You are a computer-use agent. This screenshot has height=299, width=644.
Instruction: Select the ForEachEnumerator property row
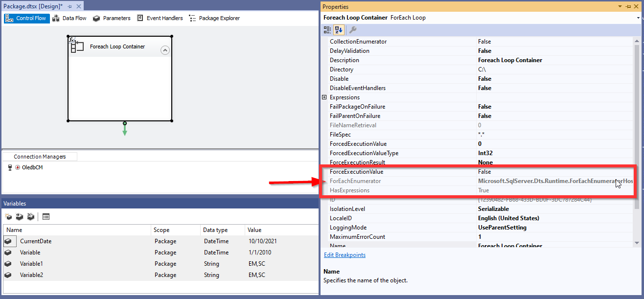click(480, 181)
